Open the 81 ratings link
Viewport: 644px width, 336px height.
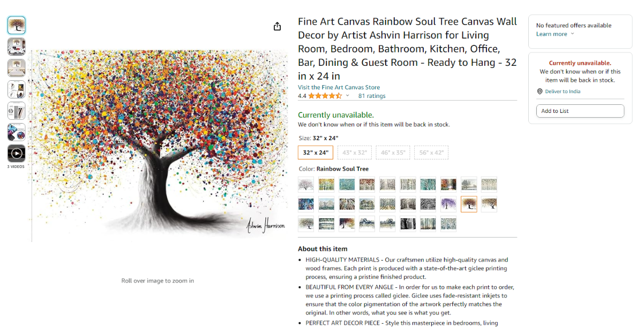(x=372, y=96)
